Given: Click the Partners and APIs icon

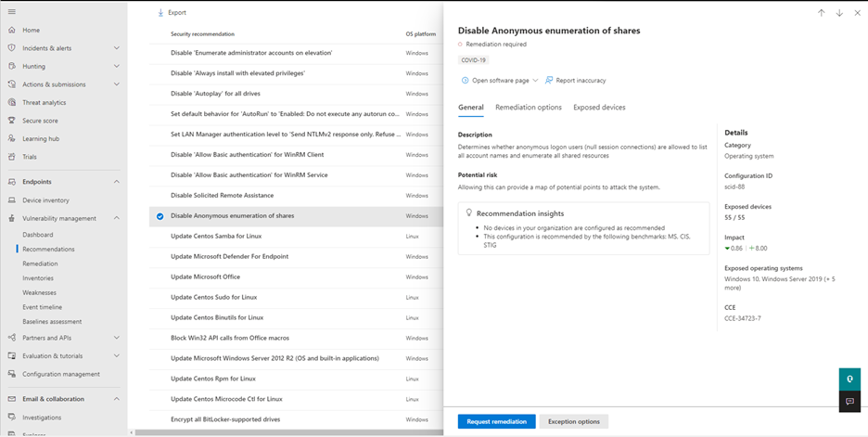Looking at the screenshot, I should pos(12,338).
